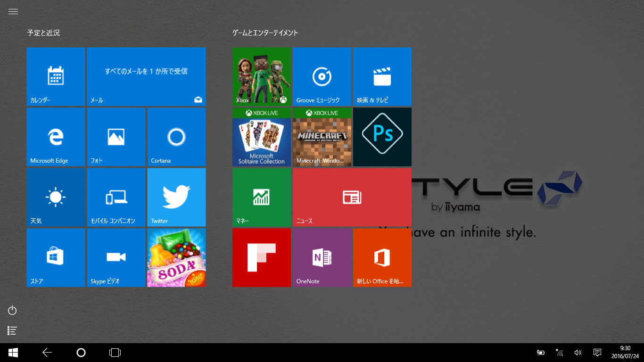Open the Candy Crush Soda tile
This screenshot has width=644, height=362.
(x=176, y=257)
